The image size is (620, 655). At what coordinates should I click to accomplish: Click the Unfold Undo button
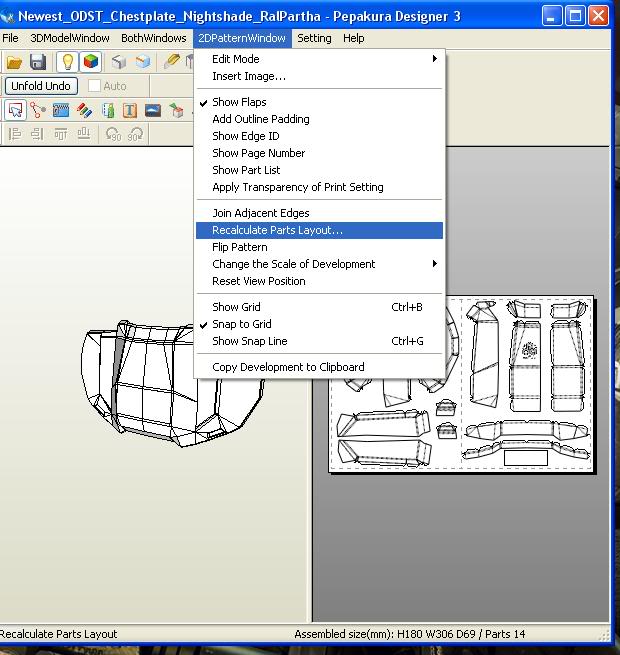pos(41,86)
